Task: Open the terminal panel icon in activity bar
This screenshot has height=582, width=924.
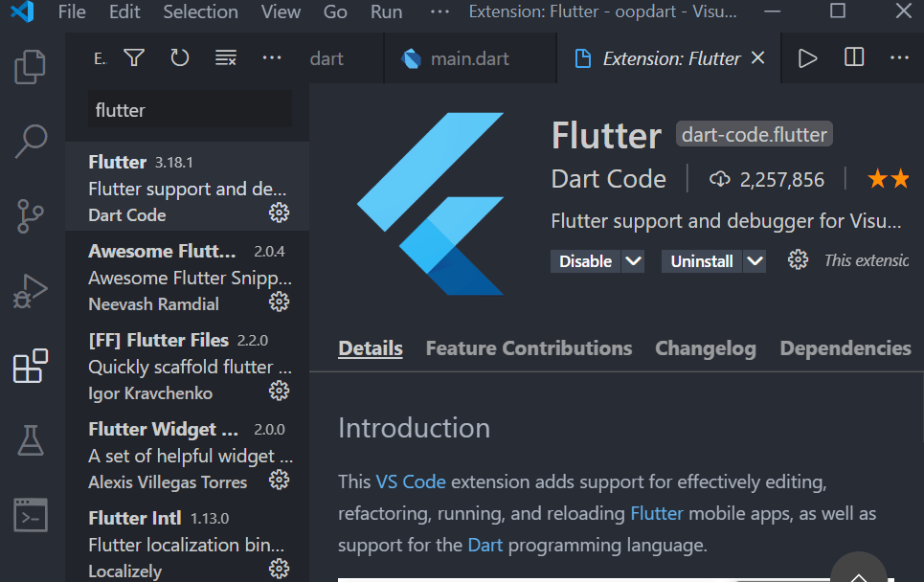Action: [x=30, y=515]
